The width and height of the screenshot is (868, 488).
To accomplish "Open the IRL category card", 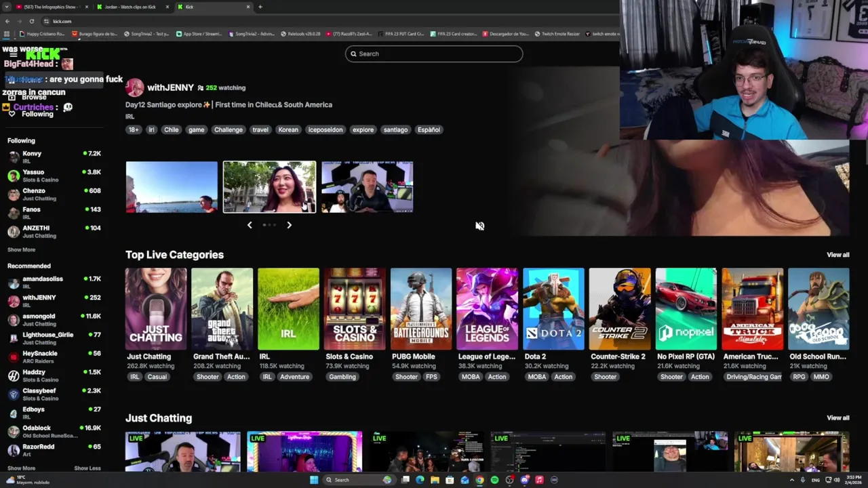I will tap(288, 309).
